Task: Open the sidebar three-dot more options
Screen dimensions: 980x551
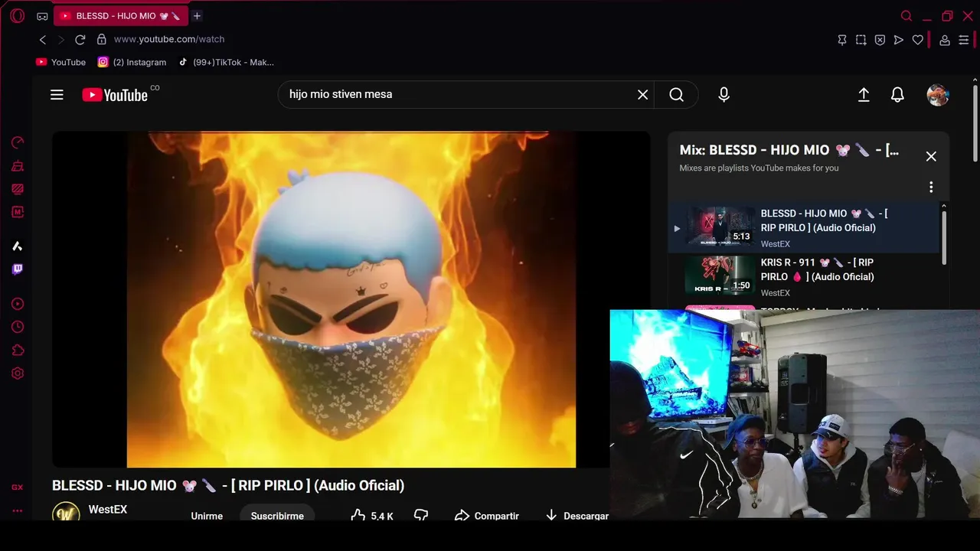Action: tap(17, 510)
